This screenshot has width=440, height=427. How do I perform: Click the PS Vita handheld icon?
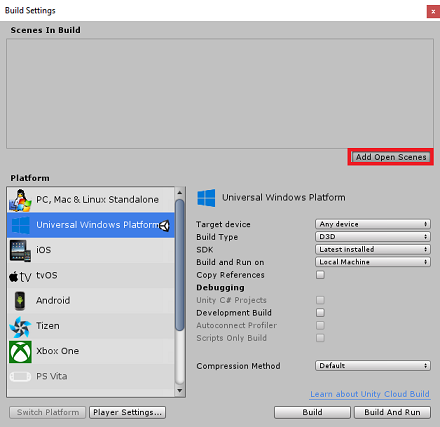pyautogui.click(x=20, y=377)
